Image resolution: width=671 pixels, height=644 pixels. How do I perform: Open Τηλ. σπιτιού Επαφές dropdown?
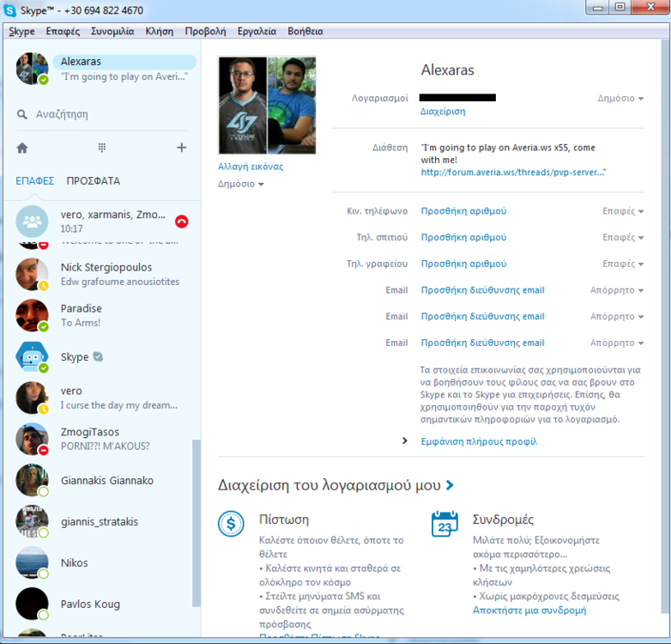pyautogui.click(x=623, y=237)
